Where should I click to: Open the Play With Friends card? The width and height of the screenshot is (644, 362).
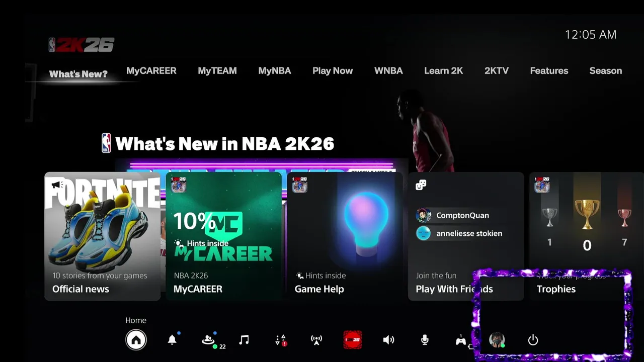point(466,236)
